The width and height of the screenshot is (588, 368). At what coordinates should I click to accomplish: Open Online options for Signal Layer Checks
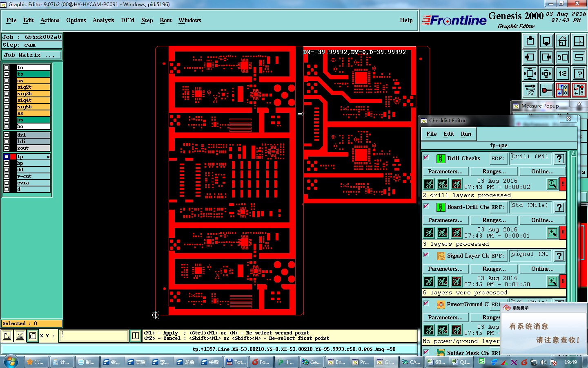[x=542, y=269]
